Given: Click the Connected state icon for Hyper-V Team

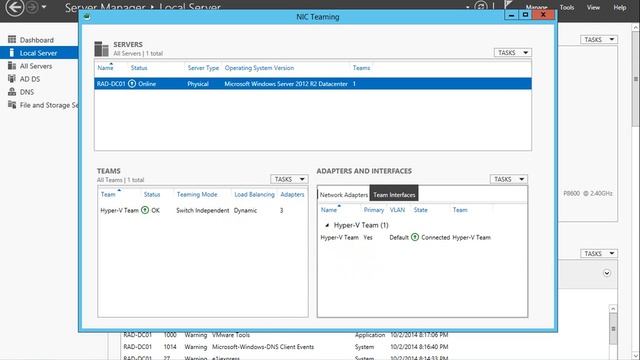Looking at the screenshot, I should (x=415, y=237).
